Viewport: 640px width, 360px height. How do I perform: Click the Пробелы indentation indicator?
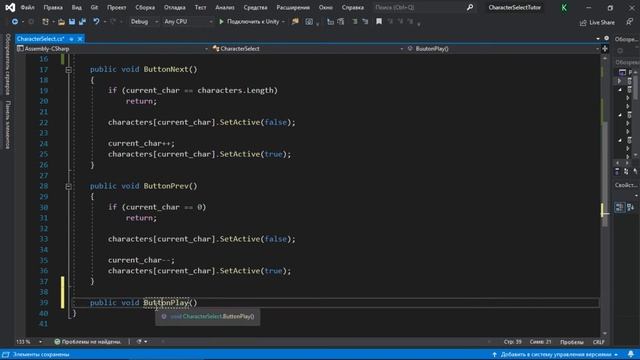[572, 342]
